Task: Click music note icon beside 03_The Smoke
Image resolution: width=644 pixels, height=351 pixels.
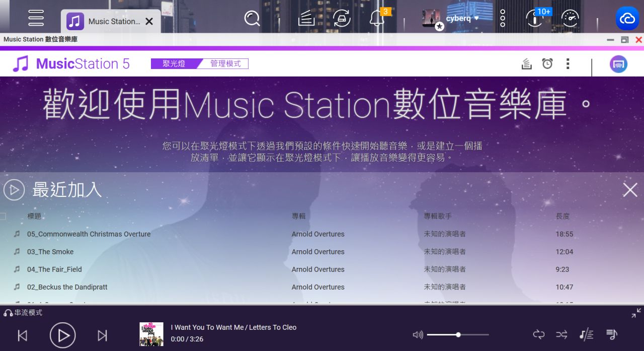Action: click(17, 252)
